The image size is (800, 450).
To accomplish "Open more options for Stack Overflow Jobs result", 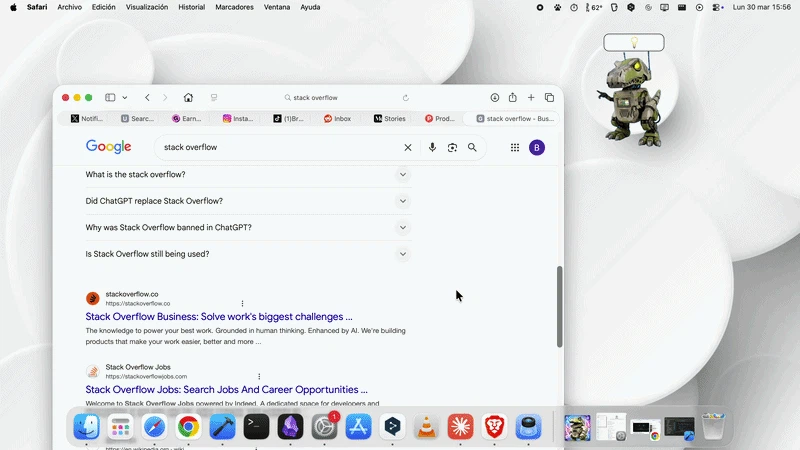I will click(x=259, y=377).
